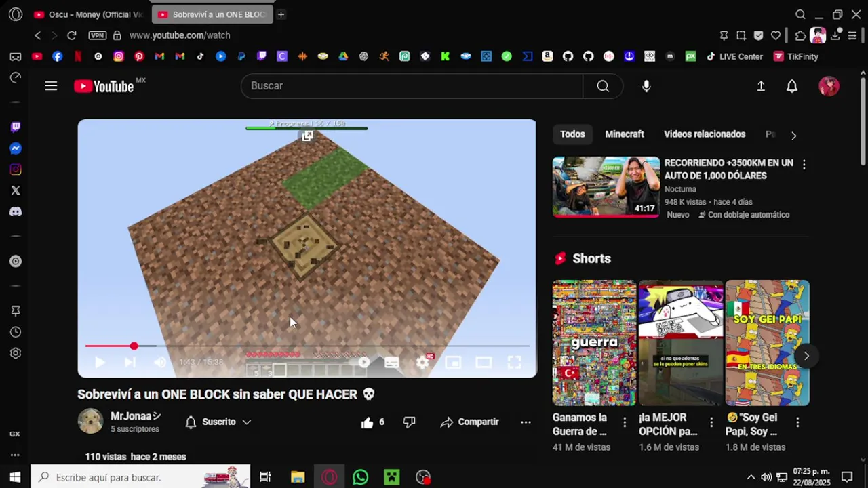This screenshot has width=868, height=488.
Task: Open the Suscrito notification dropdown
Action: coord(218,422)
